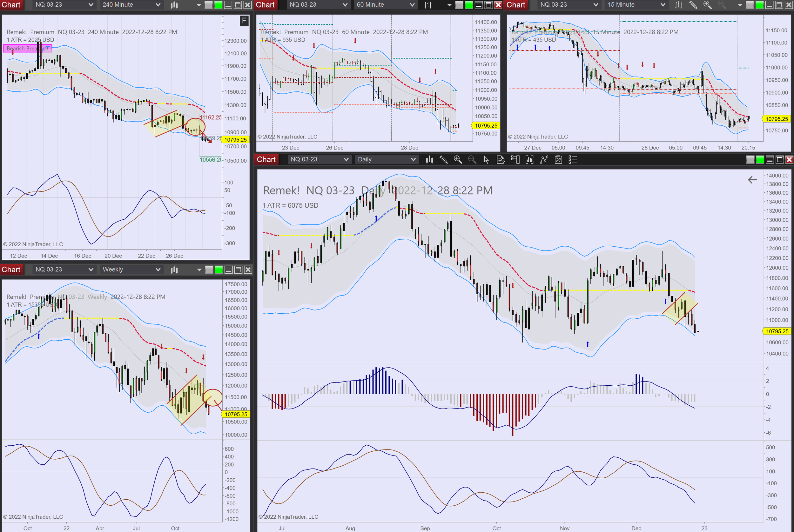
Task: Toggle green instrument link on Weekly chart
Action: [219, 270]
